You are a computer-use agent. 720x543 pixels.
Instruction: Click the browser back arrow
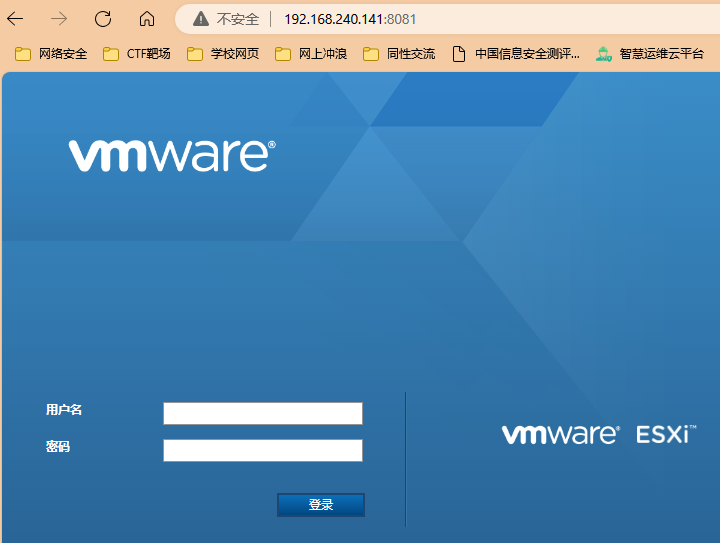click(x=15, y=19)
